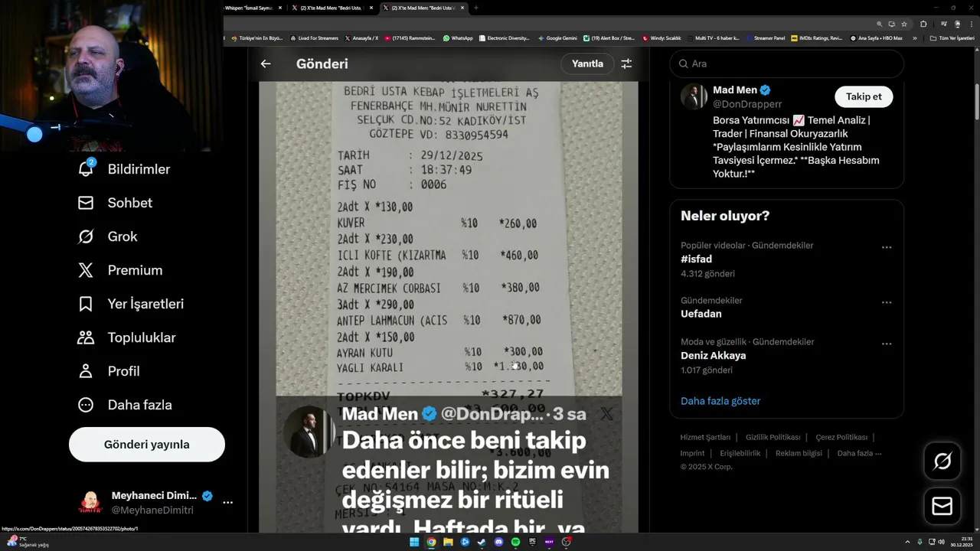Expand Daha fazla footer menu
This screenshot has height=551, width=980.
point(859,453)
